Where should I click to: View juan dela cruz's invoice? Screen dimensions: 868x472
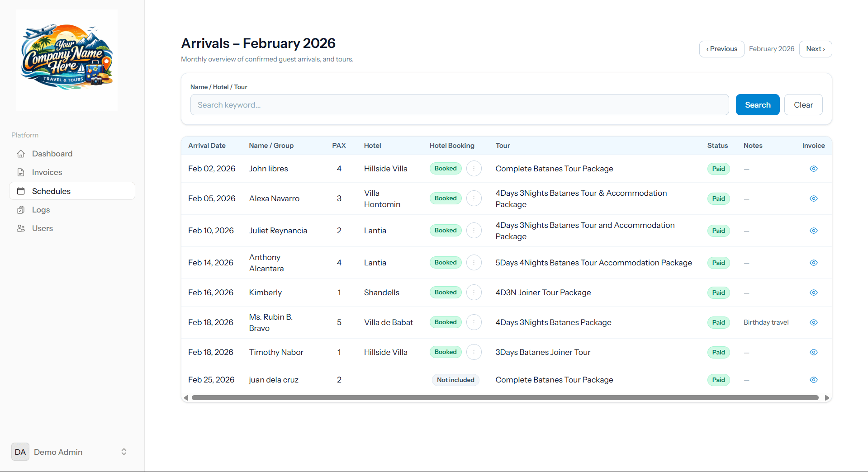click(x=813, y=380)
